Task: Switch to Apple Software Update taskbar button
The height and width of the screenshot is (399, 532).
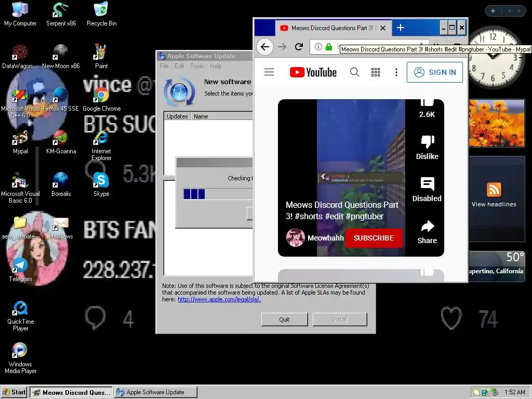Action: [x=155, y=392]
